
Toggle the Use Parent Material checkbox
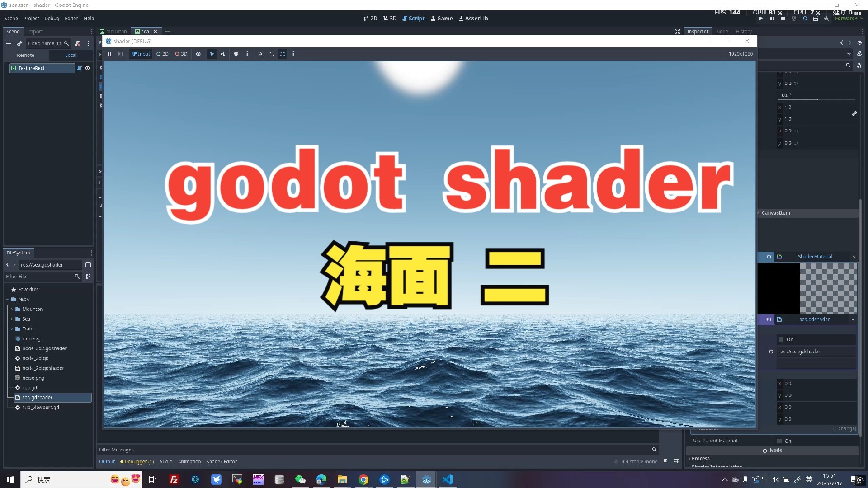(x=779, y=441)
